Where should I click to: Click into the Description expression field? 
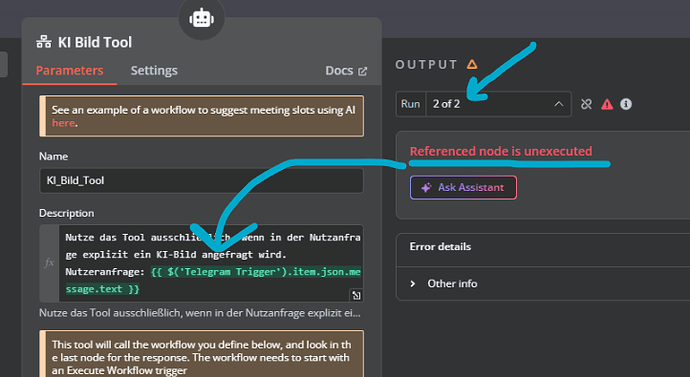coord(211,263)
